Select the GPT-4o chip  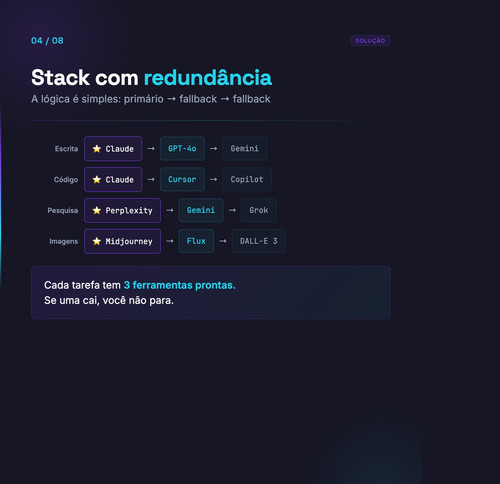tap(182, 148)
